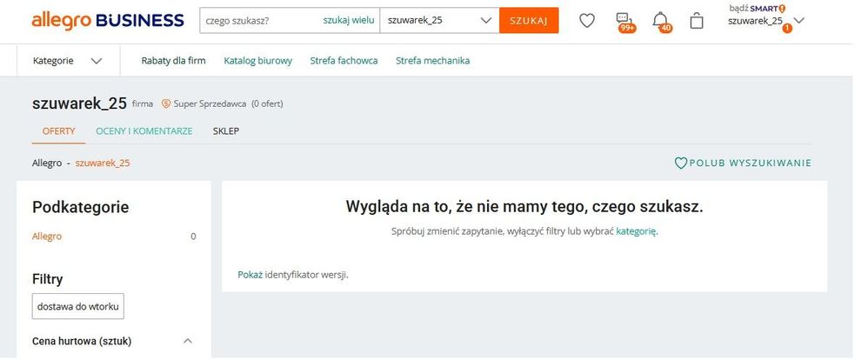Click the 'szukaj wielu' link
The width and height of the screenshot is (868, 360).
tap(349, 21)
